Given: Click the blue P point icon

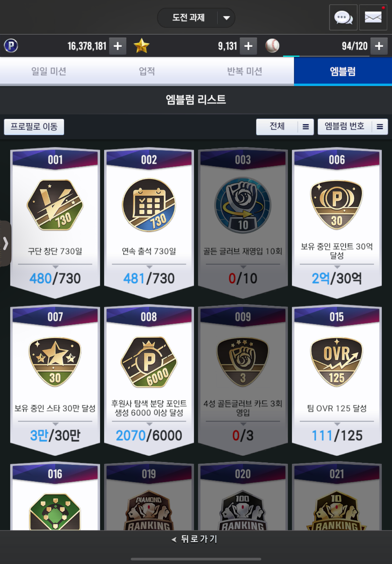Looking at the screenshot, I should pyautogui.click(x=11, y=46).
